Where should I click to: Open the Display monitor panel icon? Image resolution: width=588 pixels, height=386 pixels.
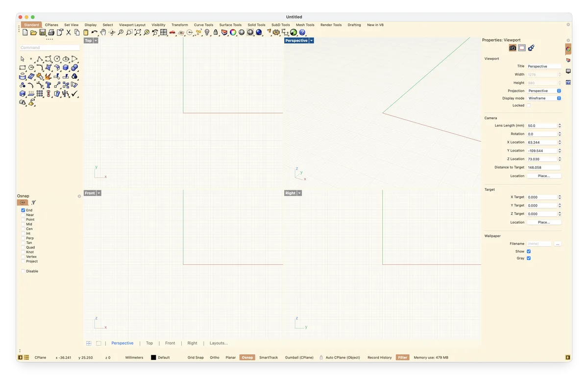568,71
